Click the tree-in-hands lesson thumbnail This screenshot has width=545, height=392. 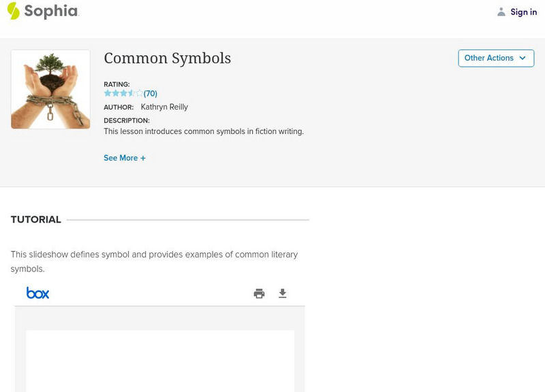pyautogui.click(x=50, y=89)
